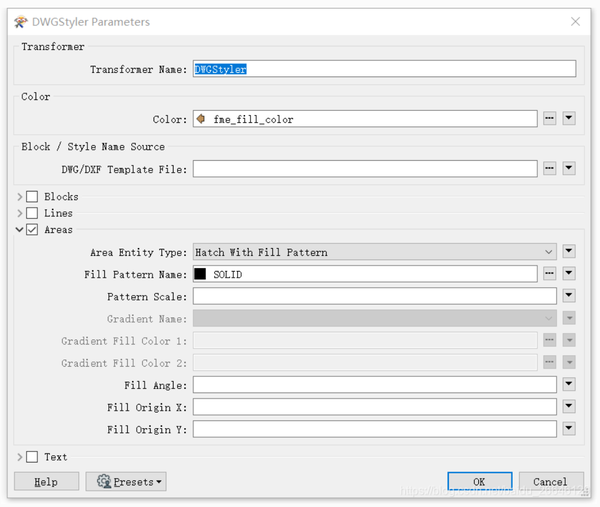Click the Cancel button

[550, 482]
